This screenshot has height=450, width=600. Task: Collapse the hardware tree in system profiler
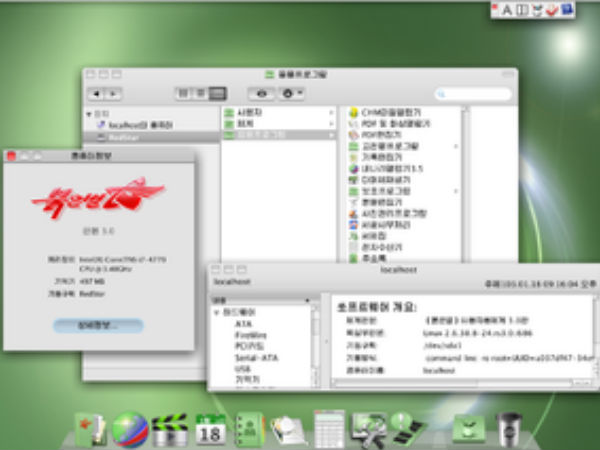tap(217, 313)
